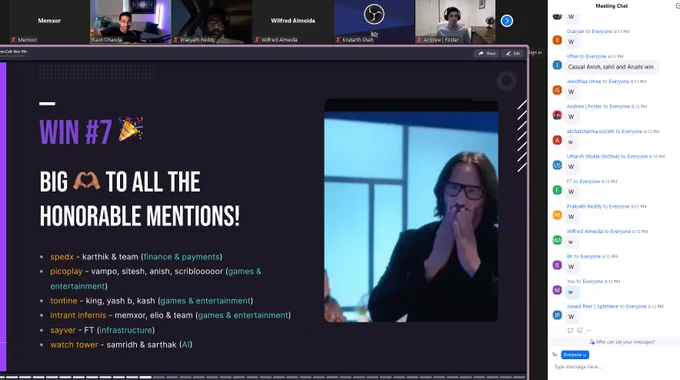Click Daryan's orange avatar in chat

coord(557,40)
